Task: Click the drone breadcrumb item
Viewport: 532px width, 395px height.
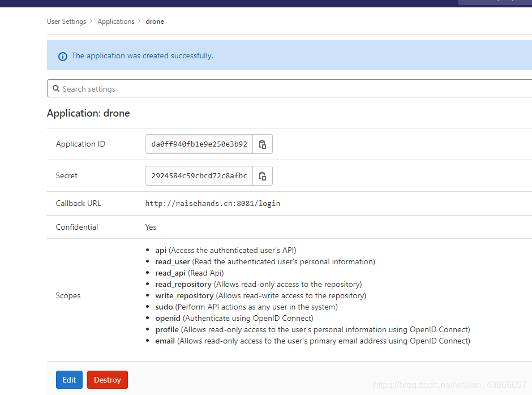Action: click(155, 22)
